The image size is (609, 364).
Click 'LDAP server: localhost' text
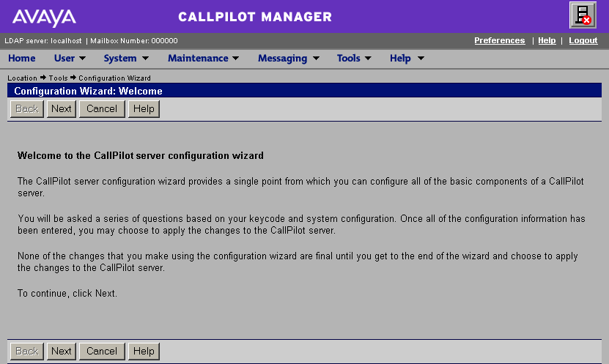43,41
